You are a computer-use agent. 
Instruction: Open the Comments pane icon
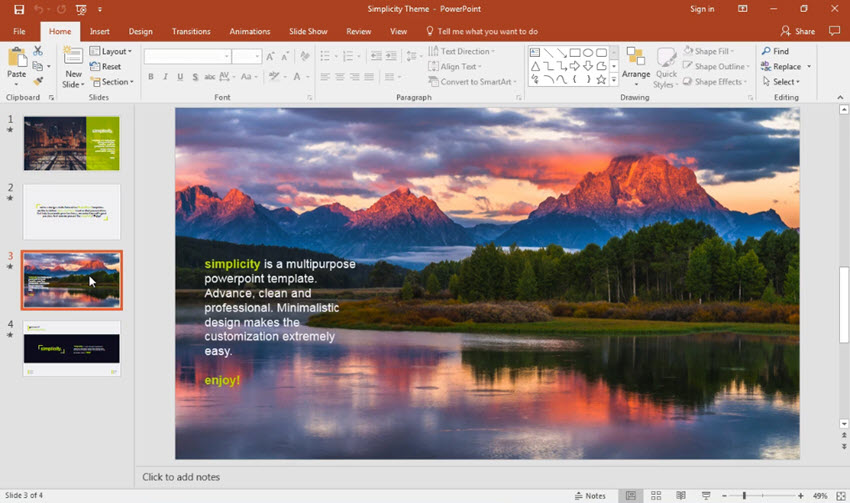point(834,31)
